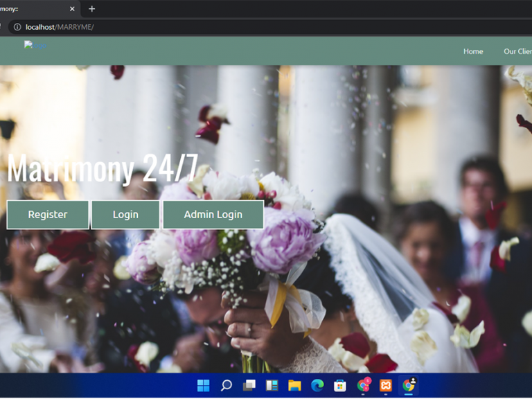
Task: Close the Matrimony browser tab
Action: click(73, 9)
